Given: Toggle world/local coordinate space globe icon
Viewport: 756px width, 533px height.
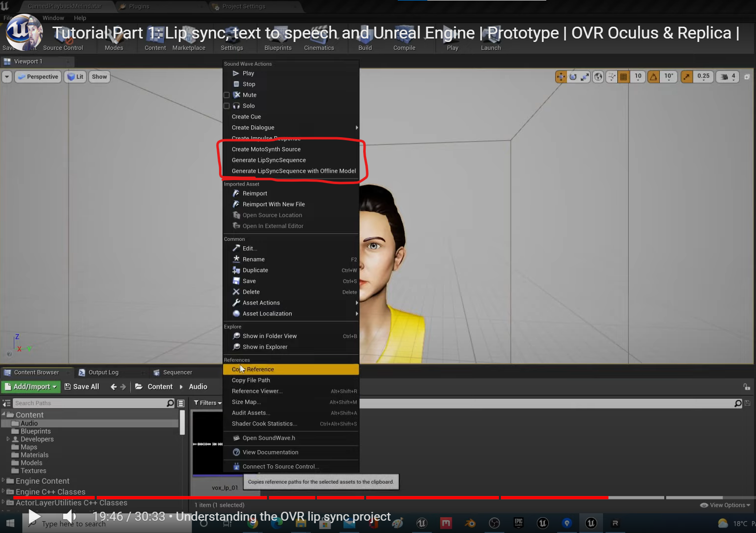Looking at the screenshot, I should [x=598, y=76].
